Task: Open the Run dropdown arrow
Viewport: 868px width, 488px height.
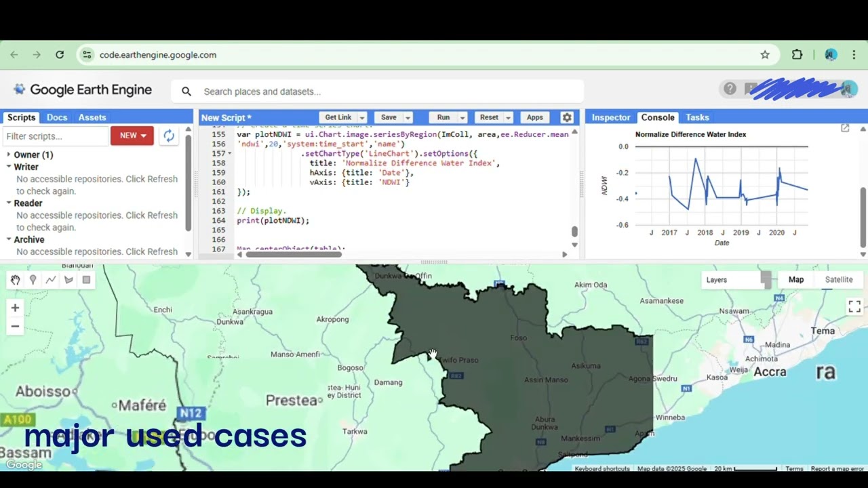Action: (x=462, y=117)
